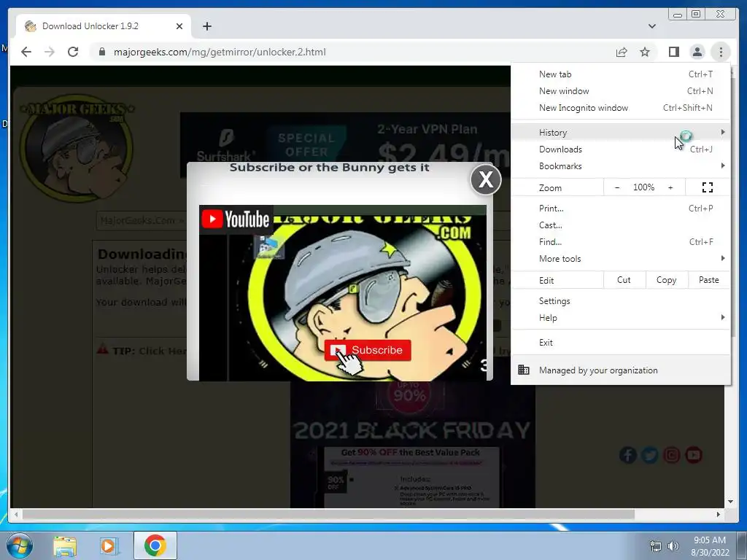This screenshot has height=560, width=747.
Task: Expand the History submenu
Action: 621,133
